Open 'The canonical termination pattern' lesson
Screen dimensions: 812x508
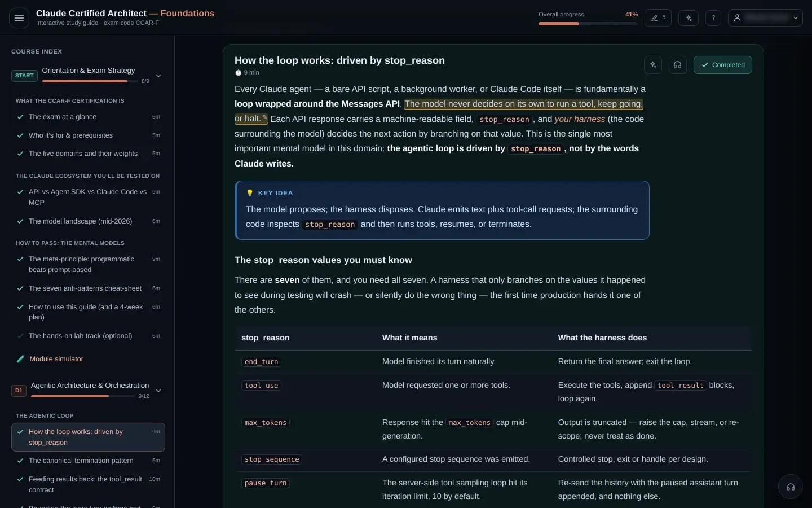(x=88, y=461)
